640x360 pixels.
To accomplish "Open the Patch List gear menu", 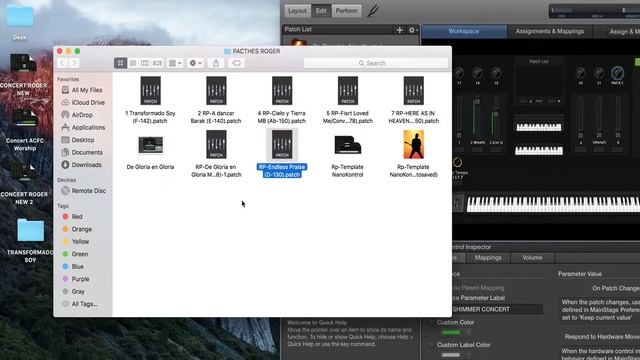I will [413, 30].
